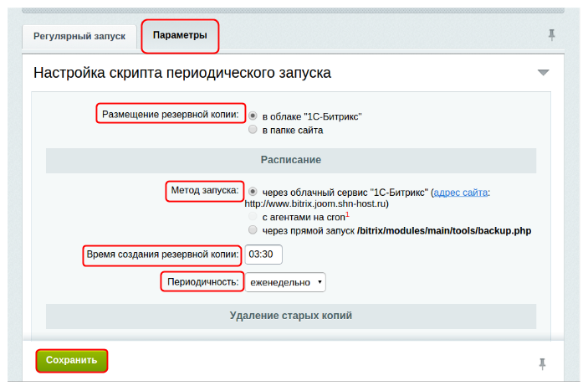Click the Размещение резервной копии label

click(x=170, y=114)
